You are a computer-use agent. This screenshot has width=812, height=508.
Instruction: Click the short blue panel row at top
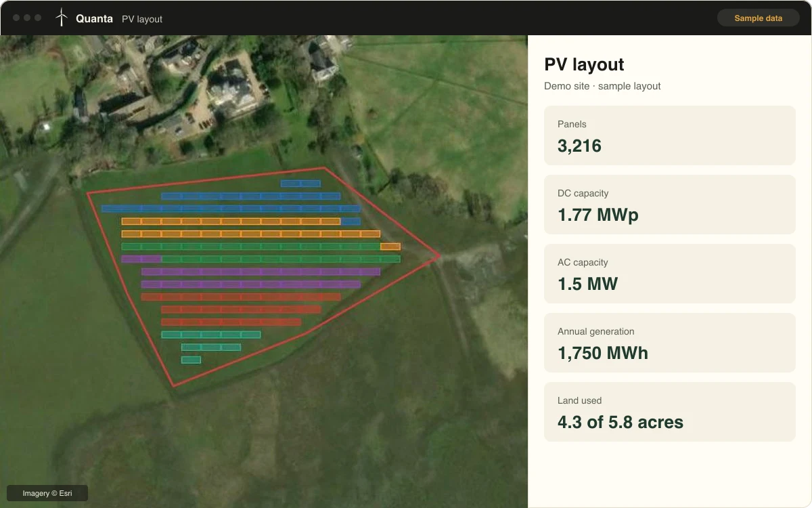tap(300, 184)
